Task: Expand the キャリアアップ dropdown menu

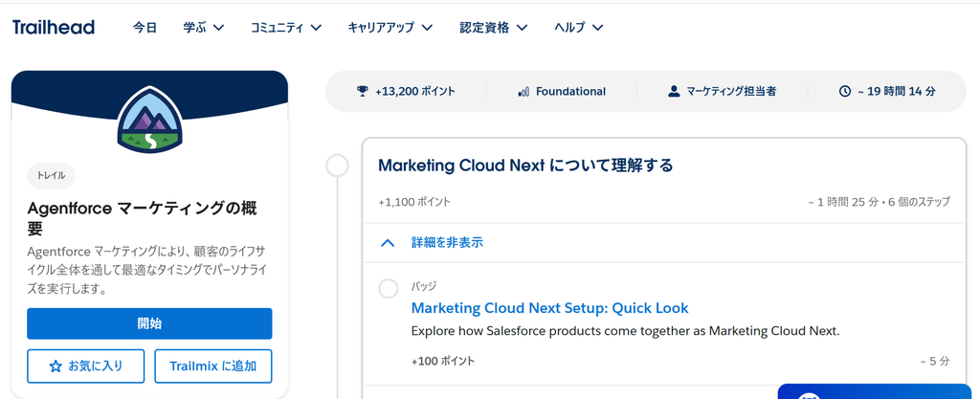Action: (390, 28)
